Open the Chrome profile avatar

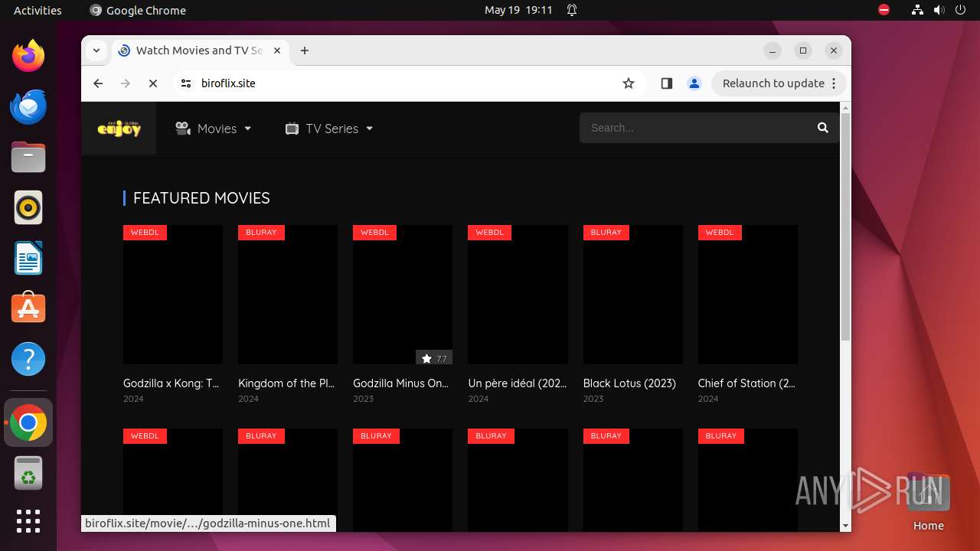pos(694,83)
